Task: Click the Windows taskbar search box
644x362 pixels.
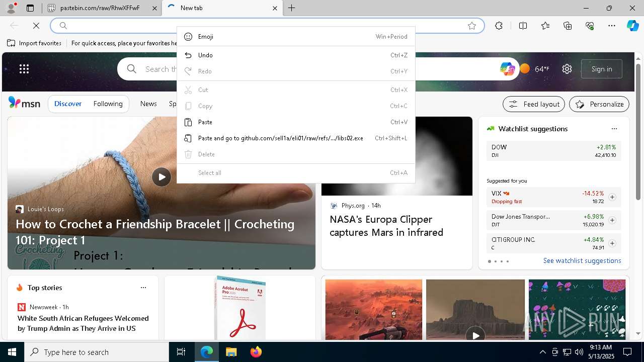Action: coord(97,352)
